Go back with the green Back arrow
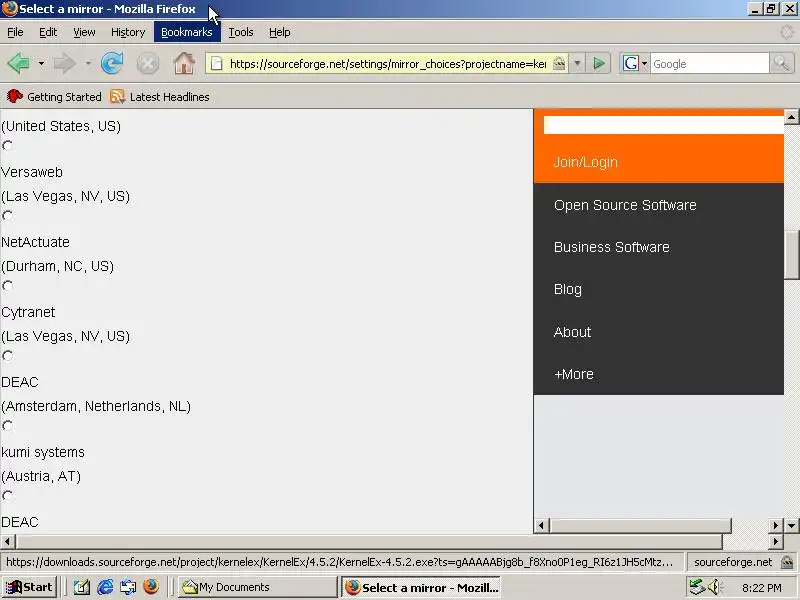The width and height of the screenshot is (800, 600). (19, 64)
